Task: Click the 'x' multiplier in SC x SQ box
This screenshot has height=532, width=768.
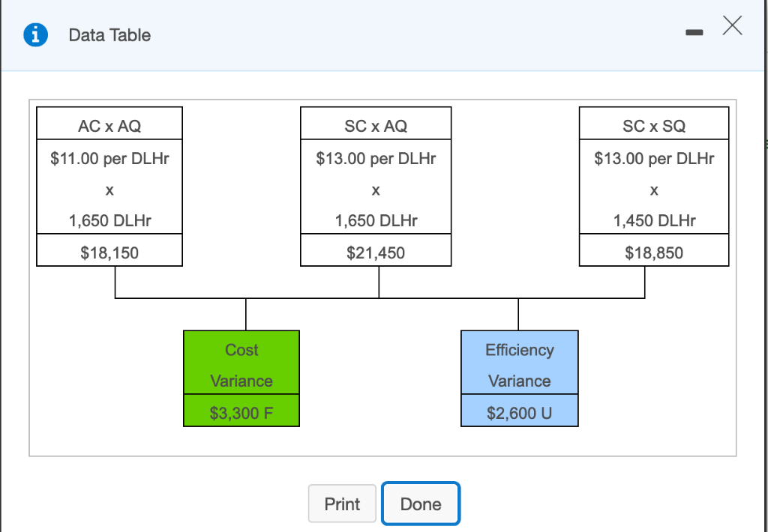Action: tap(654, 190)
